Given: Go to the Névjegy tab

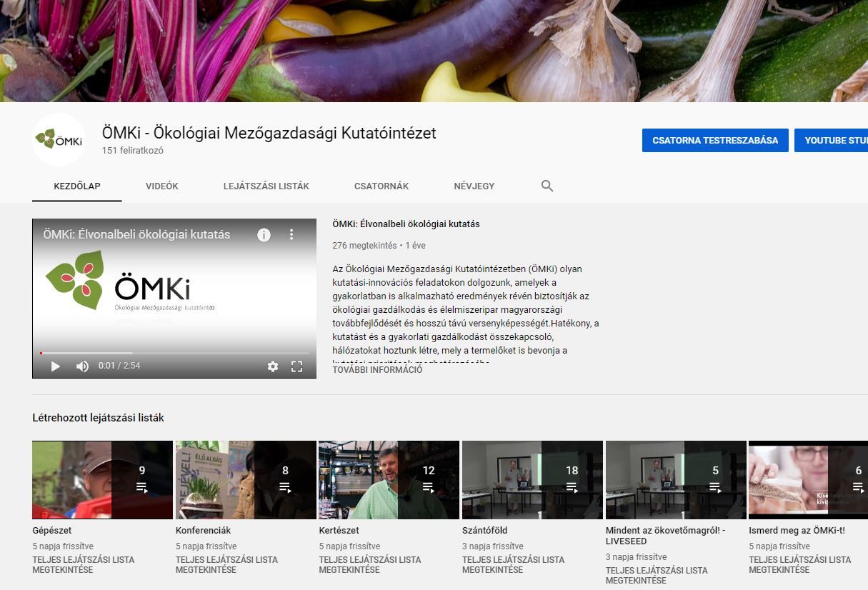Looking at the screenshot, I should click(474, 186).
